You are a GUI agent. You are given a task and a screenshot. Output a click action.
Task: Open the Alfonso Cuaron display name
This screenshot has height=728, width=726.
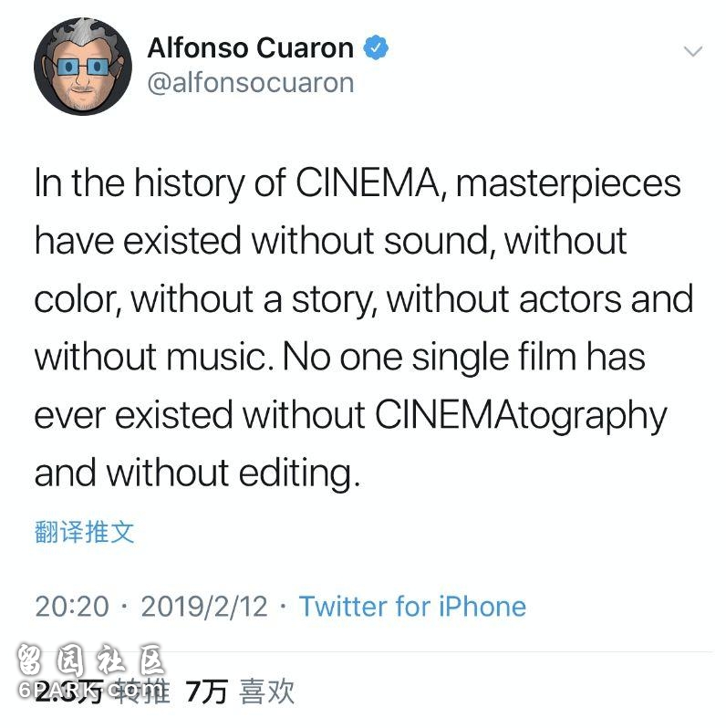pos(251,47)
